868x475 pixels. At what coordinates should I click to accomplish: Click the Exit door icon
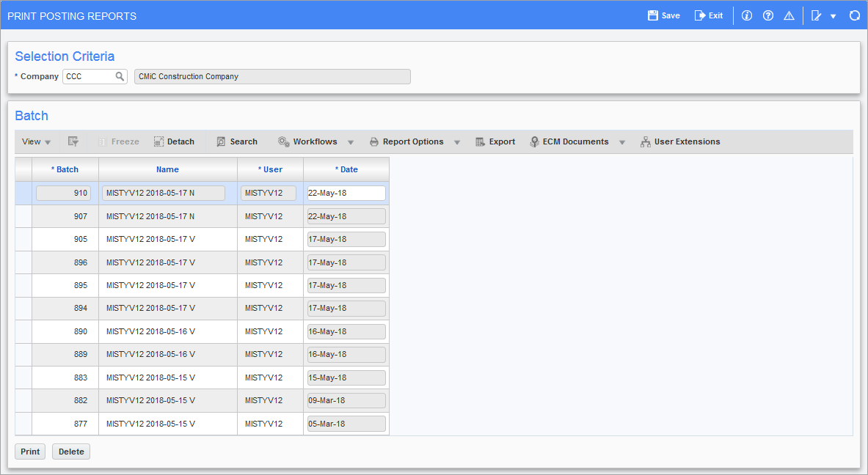[700, 15]
